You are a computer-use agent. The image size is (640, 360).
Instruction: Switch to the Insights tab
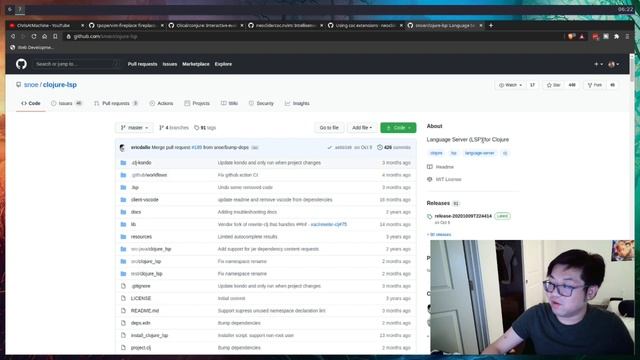(x=297, y=103)
